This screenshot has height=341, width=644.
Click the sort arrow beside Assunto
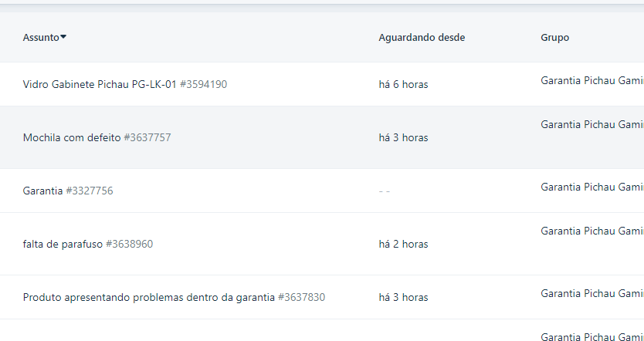pyautogui.click(x=63, y=37)
